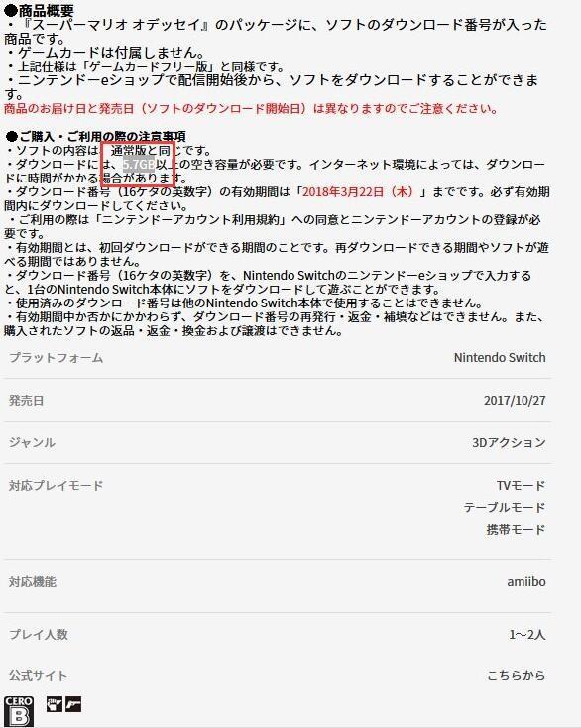Click the 2017/10/27 release date value
The width and height of the screenshot is (581, 728).
point(515,401)
